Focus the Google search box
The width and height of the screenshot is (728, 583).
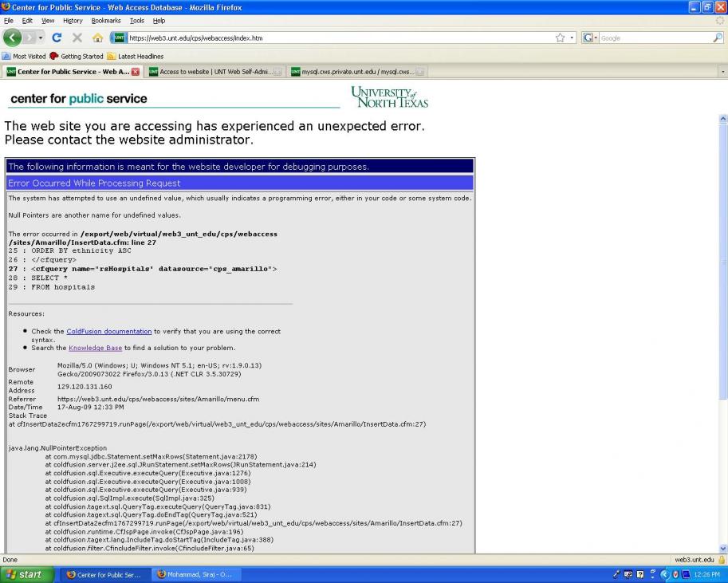click(x=656, y=38)
